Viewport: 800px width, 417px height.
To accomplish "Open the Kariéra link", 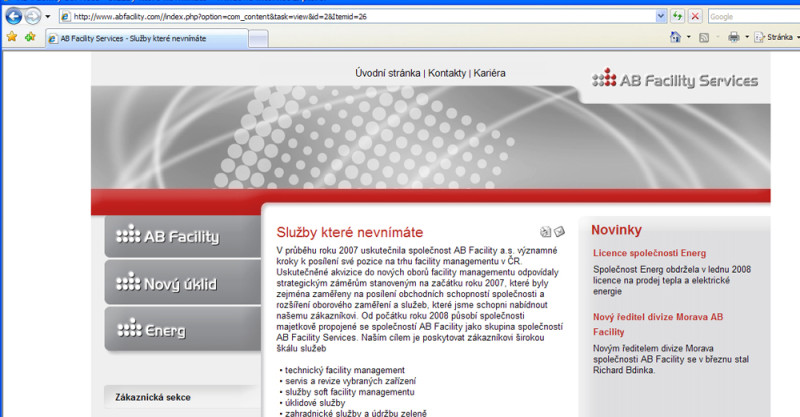I will [489, 73].
